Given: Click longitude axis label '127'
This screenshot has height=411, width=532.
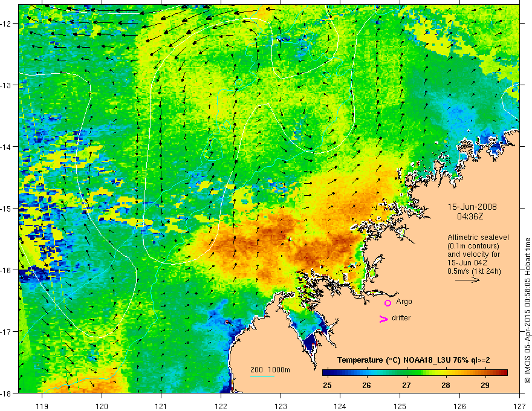Looking at the screenshot, I should pos(519,406).
